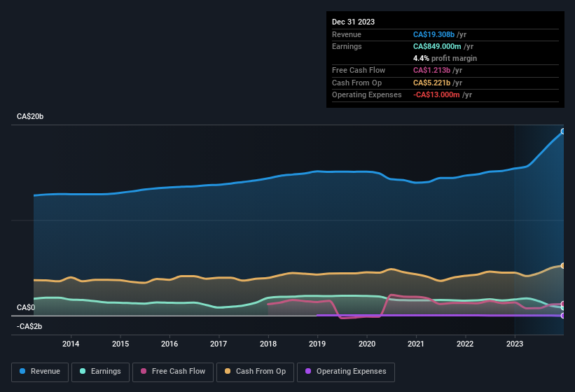Click the orange Cash From Op endpoint marker

coord(563,265)
